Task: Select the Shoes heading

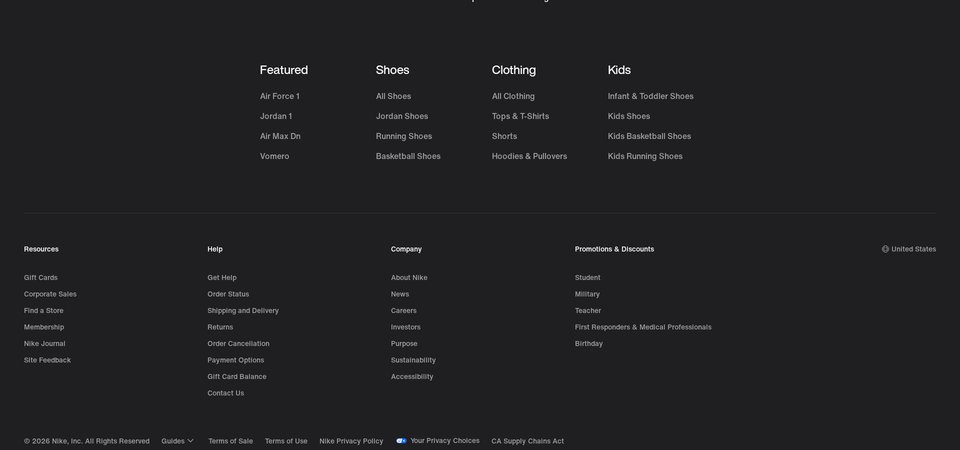Action: [392, 70]
